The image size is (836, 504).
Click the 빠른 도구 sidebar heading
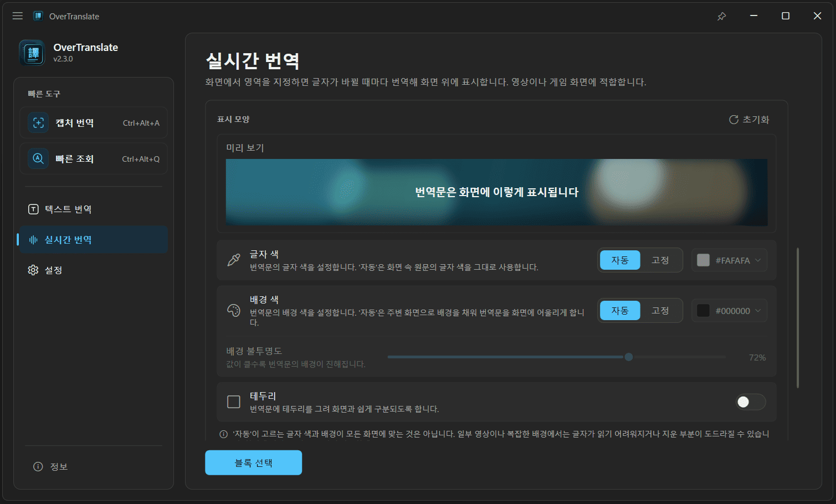tap(44, 94)
